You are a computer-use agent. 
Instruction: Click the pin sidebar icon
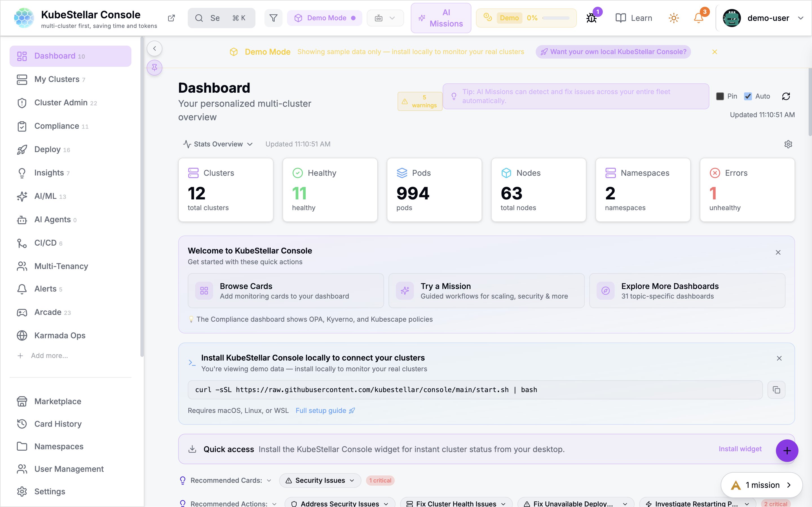(x=154, y=68)
